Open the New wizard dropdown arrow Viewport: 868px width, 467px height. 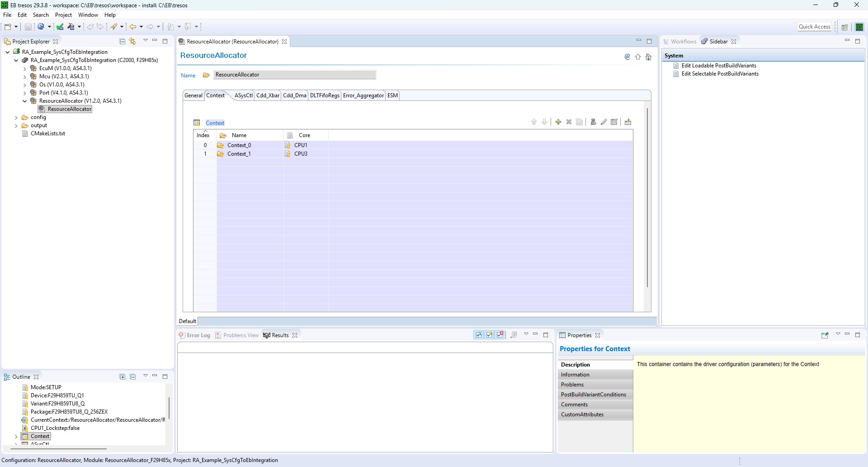pyautogui.click(x=16, y=27)
